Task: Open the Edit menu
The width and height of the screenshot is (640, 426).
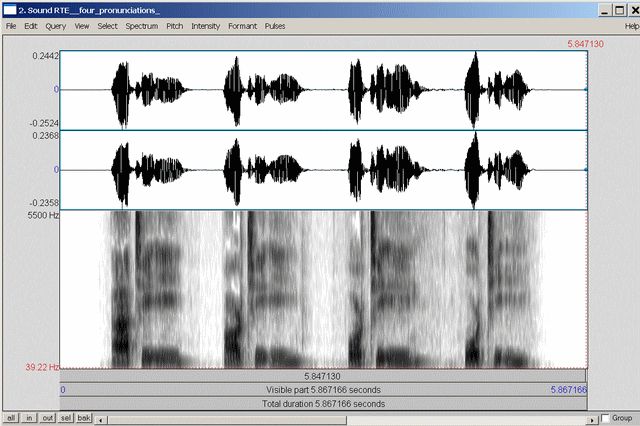Action: click(31, 25)
